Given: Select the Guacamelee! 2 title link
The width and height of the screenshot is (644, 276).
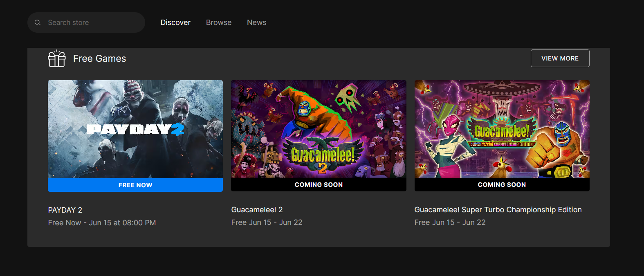Looking at the screenshot, I should tap(257, 210).
